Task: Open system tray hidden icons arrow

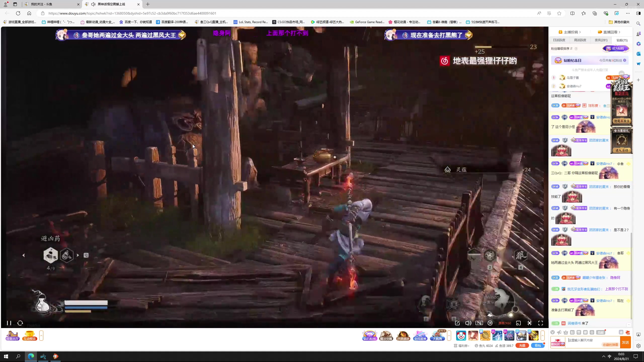Action: [x=603, y=356]
